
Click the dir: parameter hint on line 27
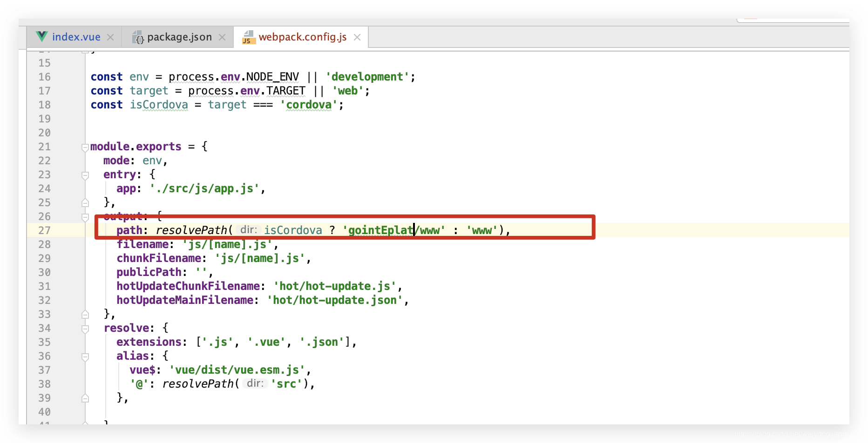(x=249, y=230)
